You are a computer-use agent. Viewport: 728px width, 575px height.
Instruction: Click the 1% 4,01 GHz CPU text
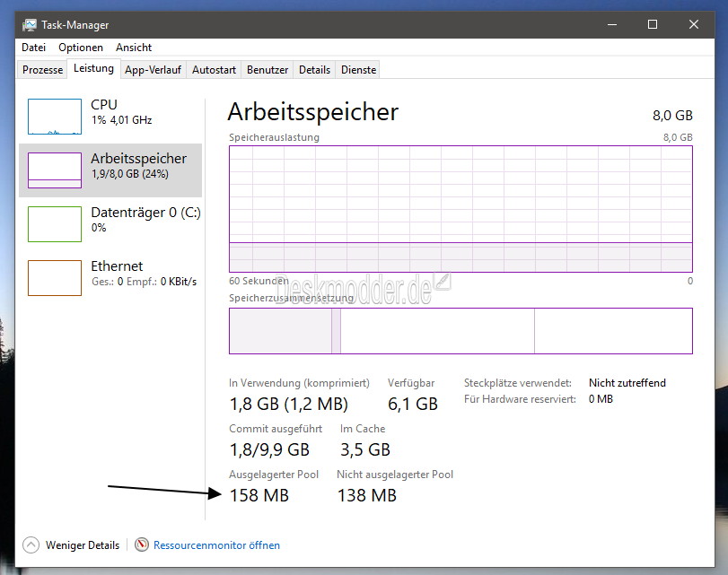click(122, 120)
